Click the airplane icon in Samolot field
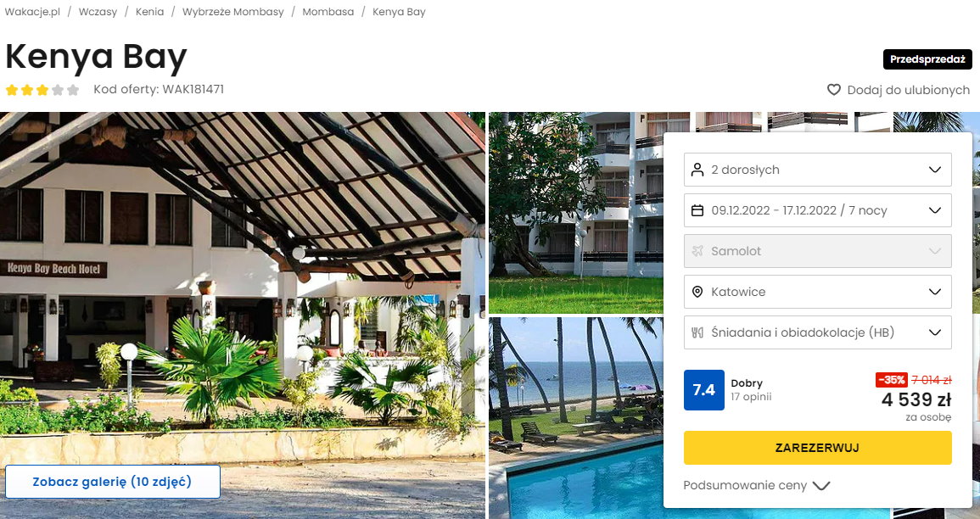This screenshot has height=519, width=980. (697, 251)
